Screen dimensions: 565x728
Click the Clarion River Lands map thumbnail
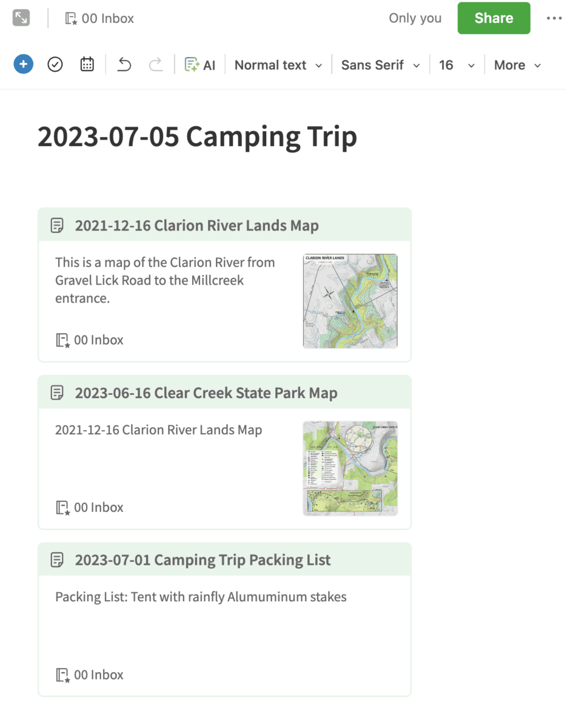coord(350,301)
